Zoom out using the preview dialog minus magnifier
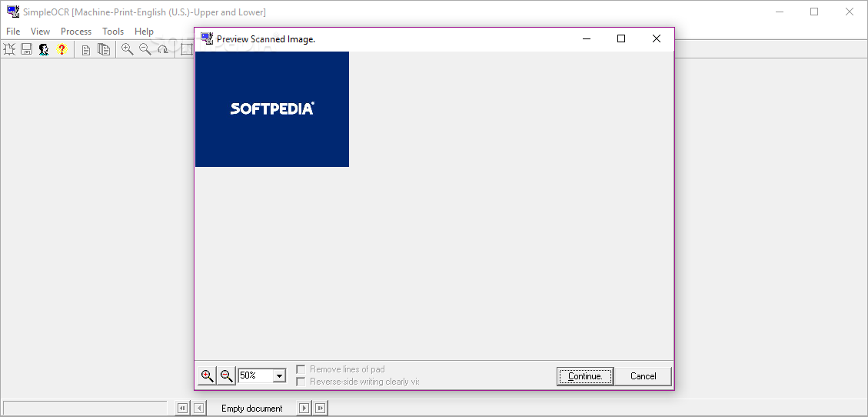Viewport: 868px width, 417px height. coord(226,376)
